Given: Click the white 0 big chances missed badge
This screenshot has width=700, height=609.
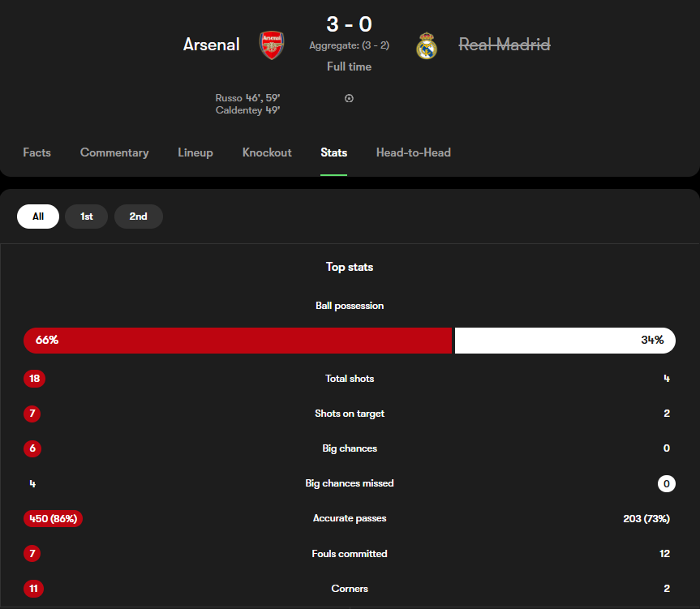Looking at the screenshot, I should click(x=667, y=483).
